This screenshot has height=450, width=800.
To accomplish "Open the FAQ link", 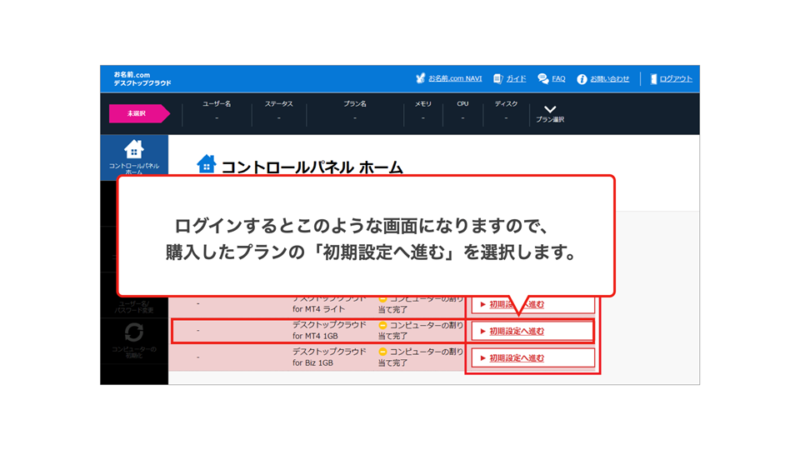I will tap(558, 79).
